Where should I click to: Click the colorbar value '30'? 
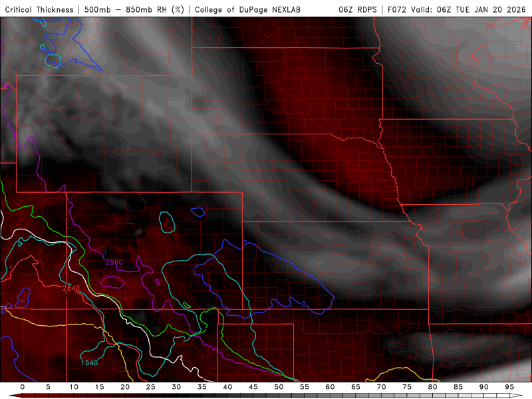pyautogui.click(x=176, y=387)
